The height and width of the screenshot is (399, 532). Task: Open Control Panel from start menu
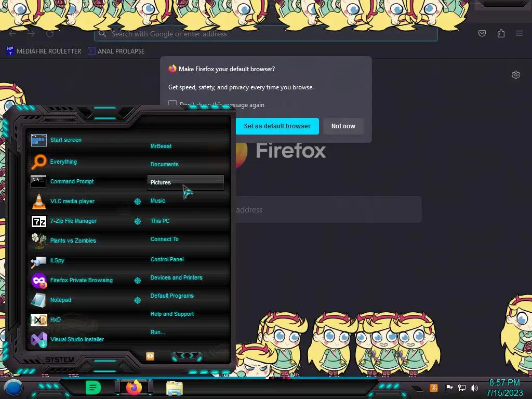coord(167,259)
